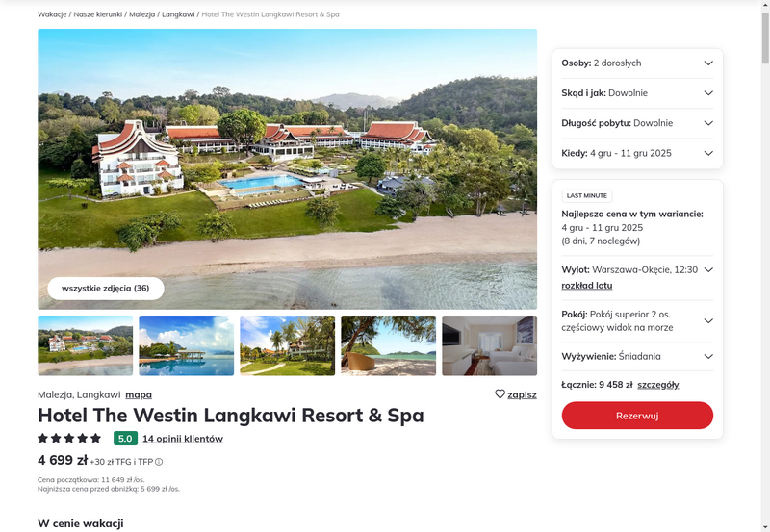Go to Malezja breadcrumb
Image resolution: width=770 pixels, height=532 pixels.
[141, 14]
